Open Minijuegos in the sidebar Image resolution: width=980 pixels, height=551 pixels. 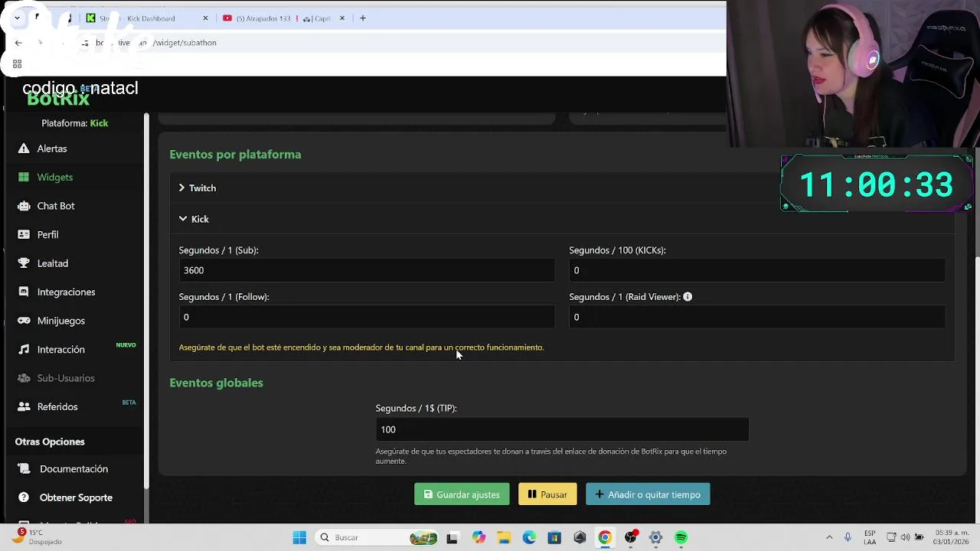(x=61, y=321)
